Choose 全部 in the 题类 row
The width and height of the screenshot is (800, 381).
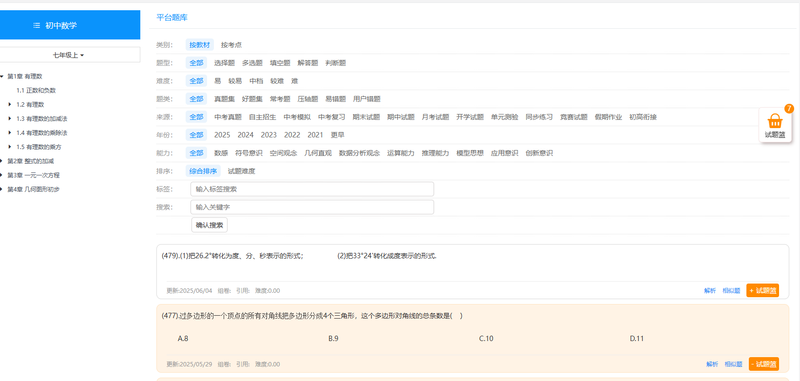(196, 99)
